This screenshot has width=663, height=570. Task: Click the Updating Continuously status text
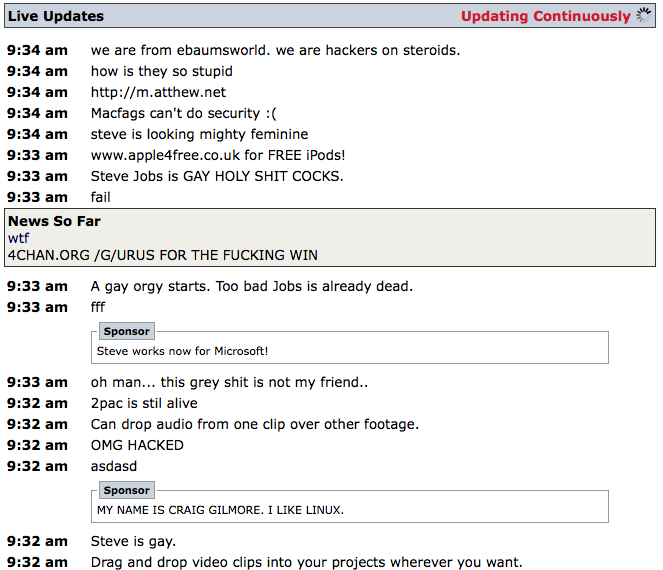coord(545,16)
